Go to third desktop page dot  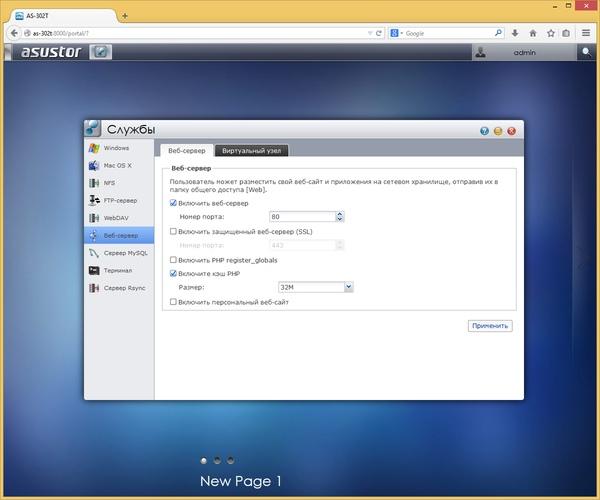(x=230, y=461)
